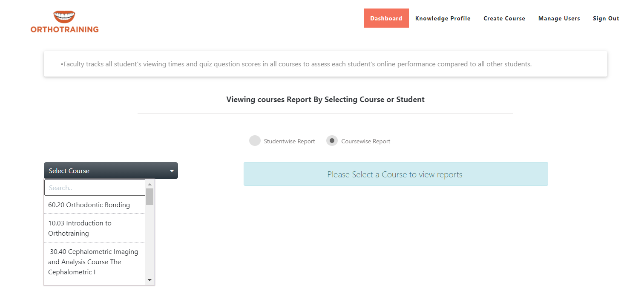Click the faculty tracking info banner
The width and height of the screenshot is (644, 299).
pos(325,64)
